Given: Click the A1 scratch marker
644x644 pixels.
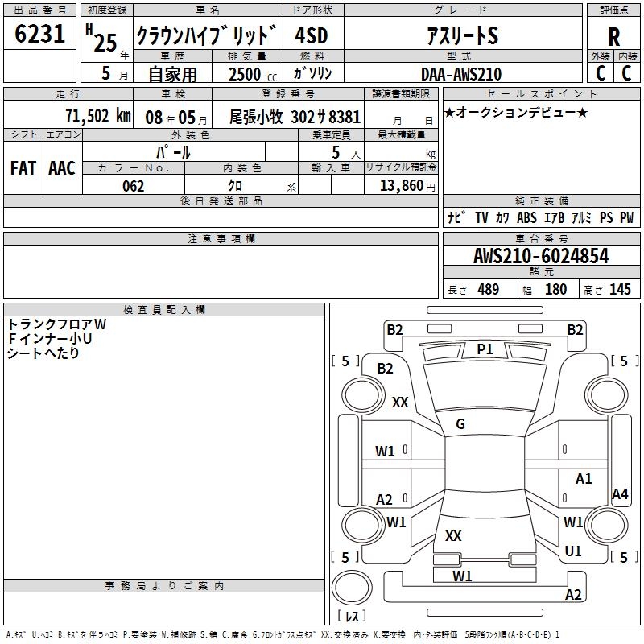Looking at the screenshot, I should click(584, 479).
